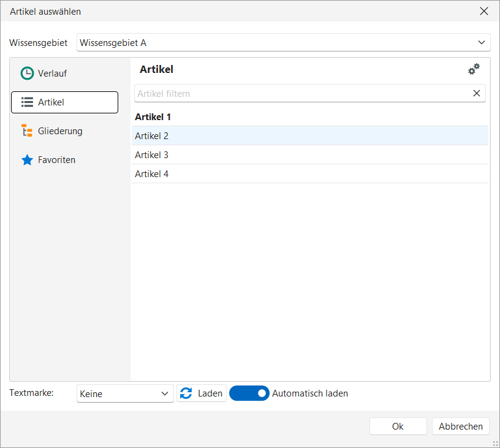The height and width of the screenshot is (448, 500).
Task: Select Artikel 1 in the list
Action: pyautogui.click(x=153, y=116)
